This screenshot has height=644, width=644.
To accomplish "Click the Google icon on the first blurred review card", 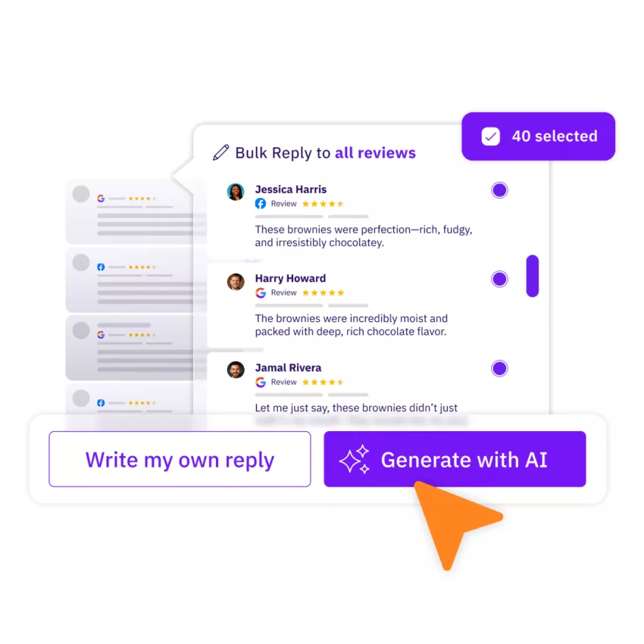I will 101,199.
